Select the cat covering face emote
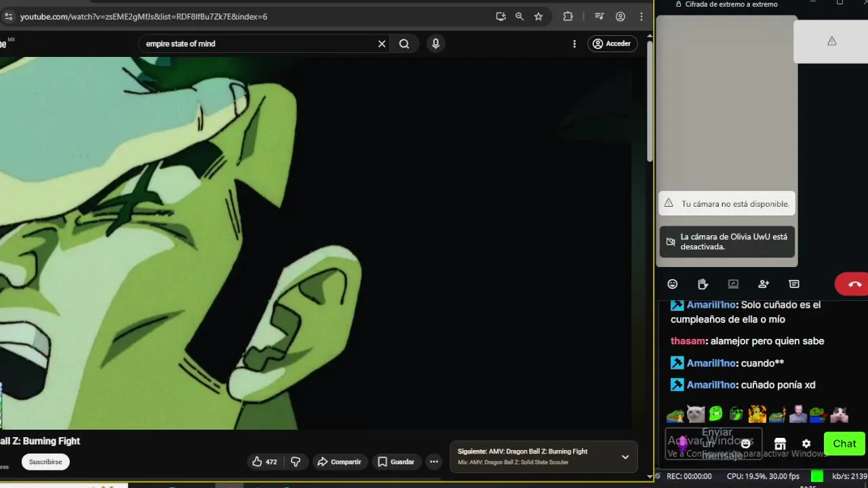This screenshot has height=488, width=868. pos(840,413)
